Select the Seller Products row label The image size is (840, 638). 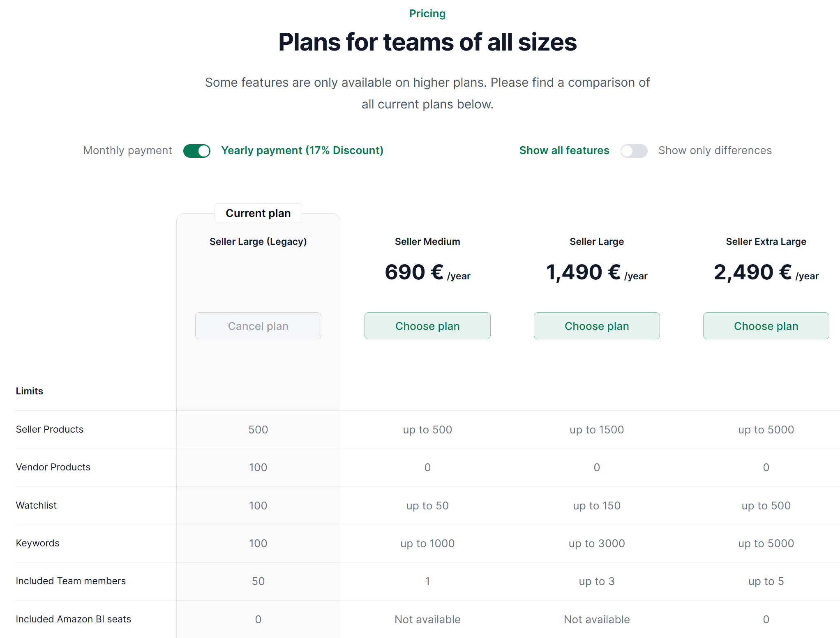pyautogui.click(x=49, y=429)
